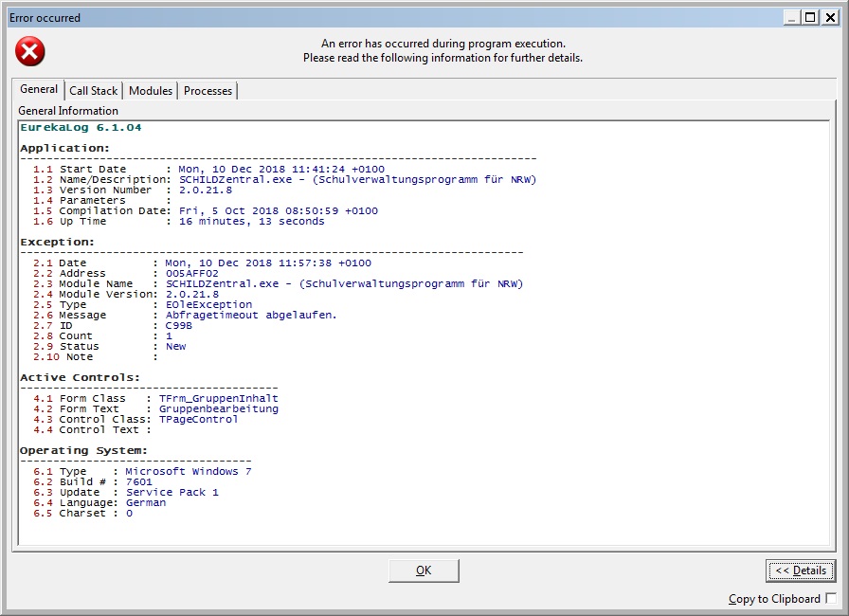Click the Charset value 0
This screenshot has height=616, width=849.
(130, 513)
